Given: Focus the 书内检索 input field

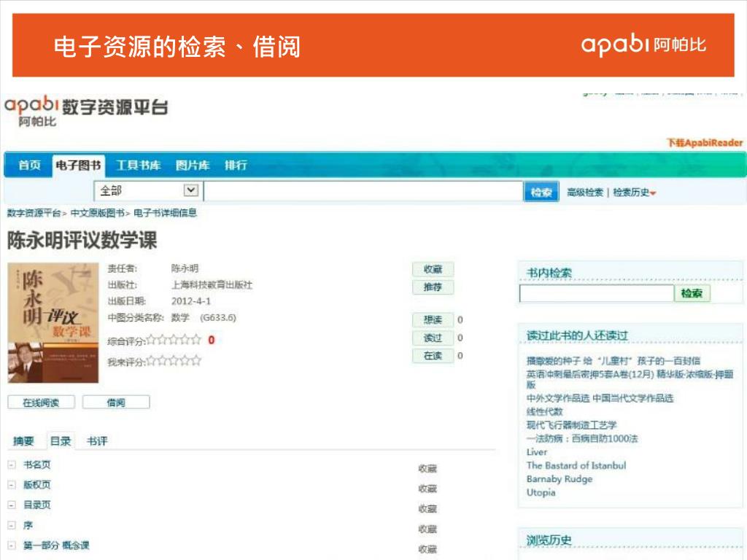Looking at the screenshot, I should click(x=597, y=293).
